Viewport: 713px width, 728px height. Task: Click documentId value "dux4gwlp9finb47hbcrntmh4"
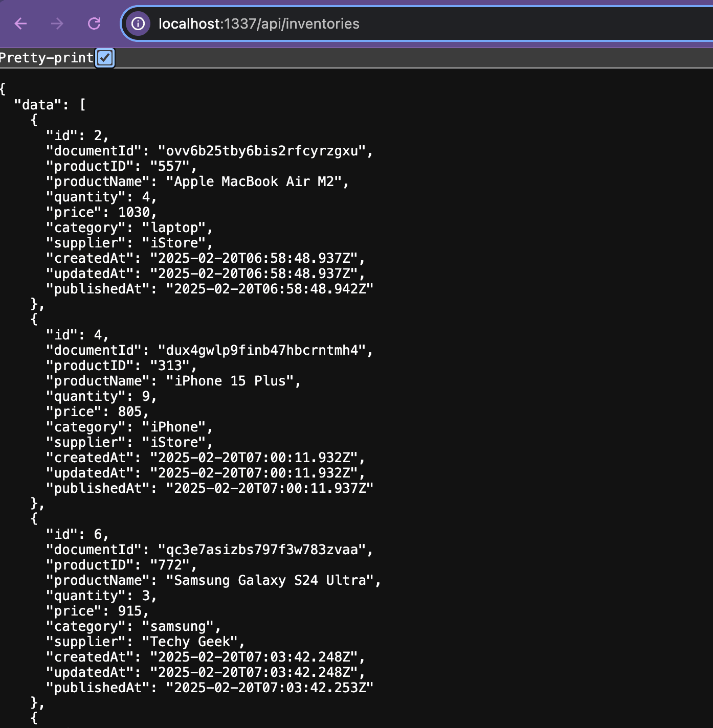pos(262,350)
